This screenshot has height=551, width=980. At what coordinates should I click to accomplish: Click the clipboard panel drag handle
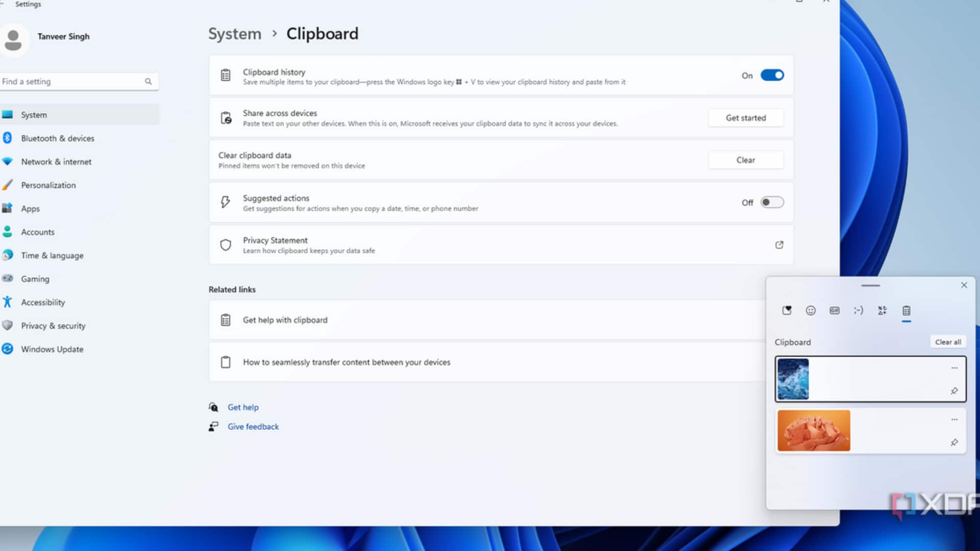(x=870, y=285)
